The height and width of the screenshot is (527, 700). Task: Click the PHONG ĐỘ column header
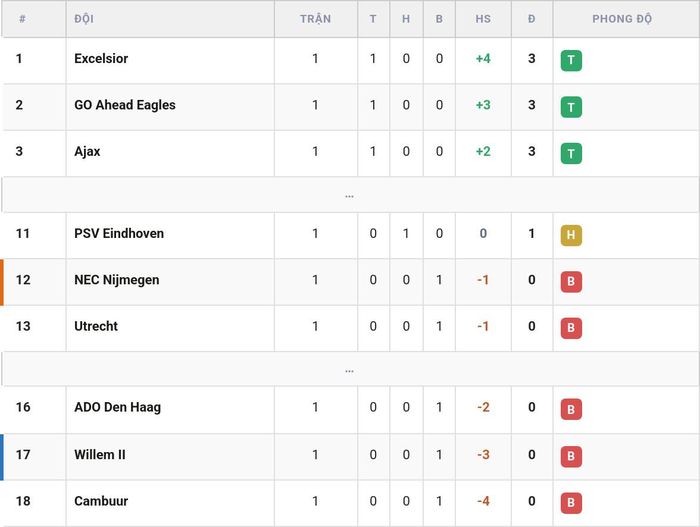pyautogui.click(x=622, y=19)
